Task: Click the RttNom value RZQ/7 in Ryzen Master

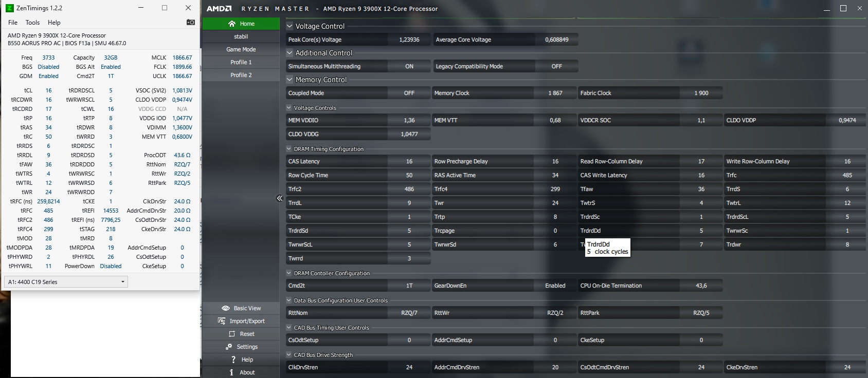Action: pyautogui.click(x=409, y=313)
